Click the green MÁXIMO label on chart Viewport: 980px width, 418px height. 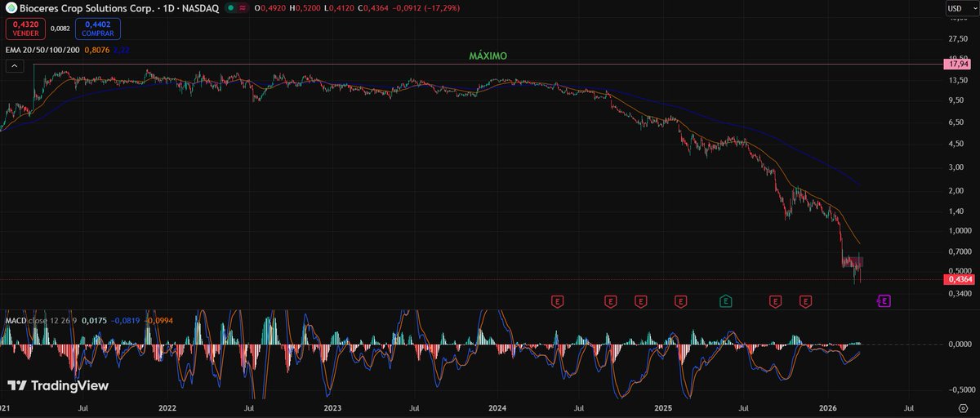click(x=488, y=56)
